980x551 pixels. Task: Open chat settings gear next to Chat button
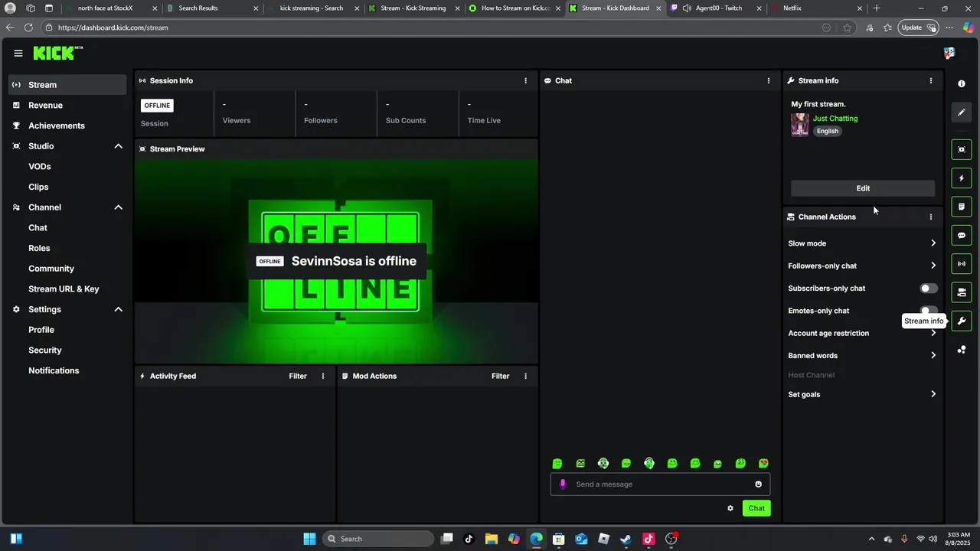tap(730, 508)
